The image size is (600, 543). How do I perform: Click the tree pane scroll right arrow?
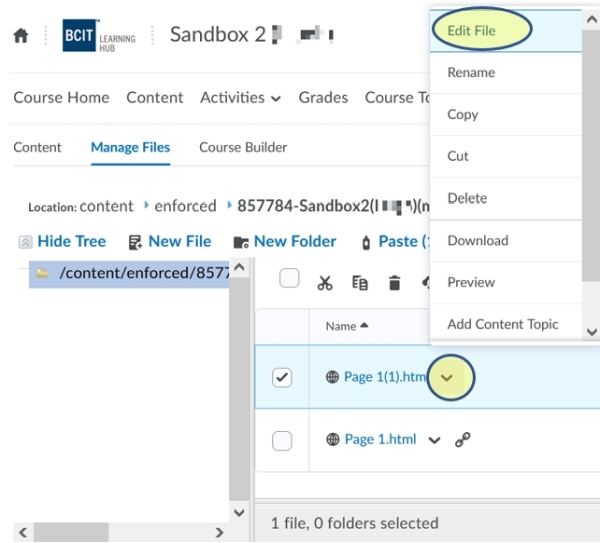tap(219, 532)
